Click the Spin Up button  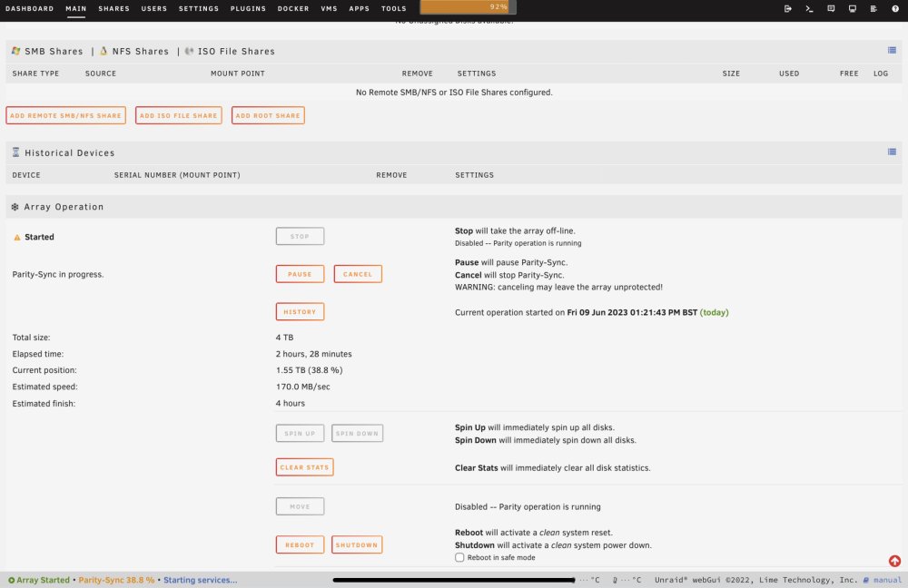tap(300, 433)
